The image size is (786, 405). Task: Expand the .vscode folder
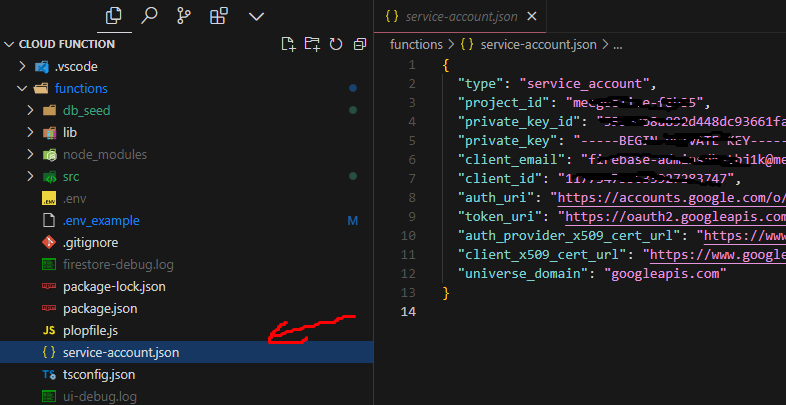24,66
